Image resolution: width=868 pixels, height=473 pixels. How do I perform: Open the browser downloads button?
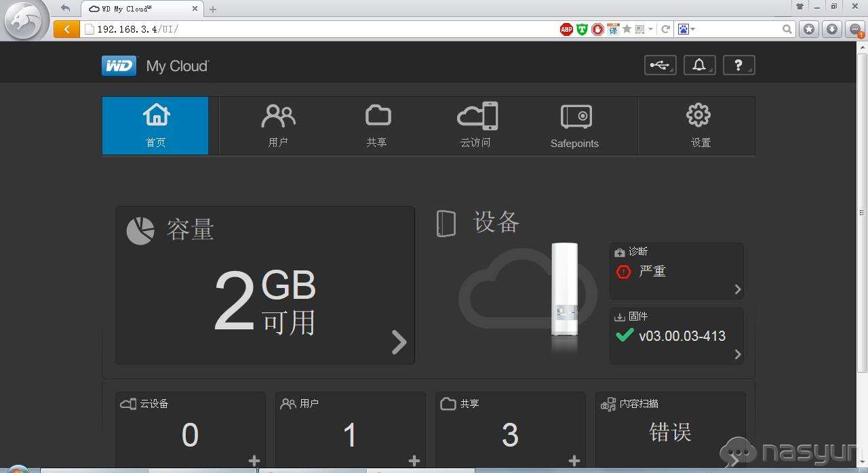coord(833,29)
